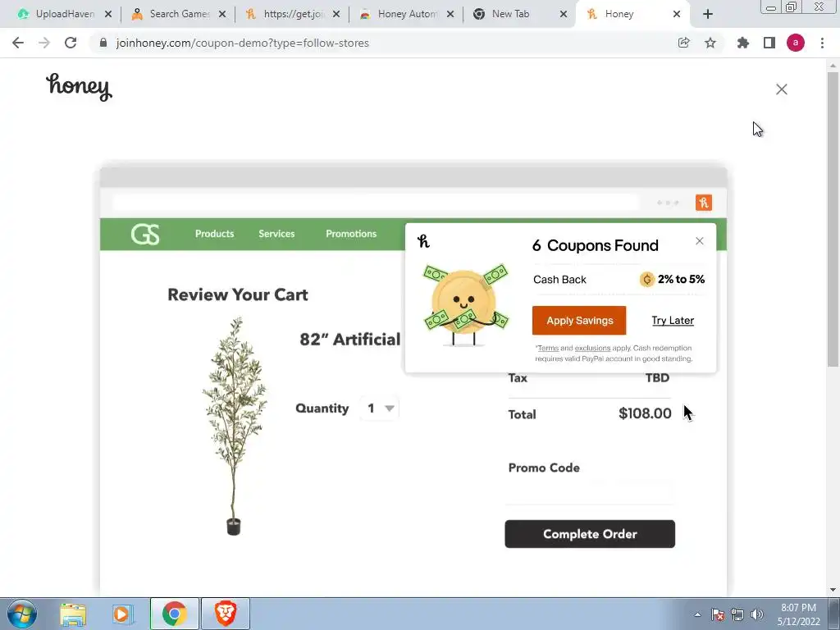Open the Promotions menu item
The width and height of the screenshot is (840, 630).
[351, 234]
